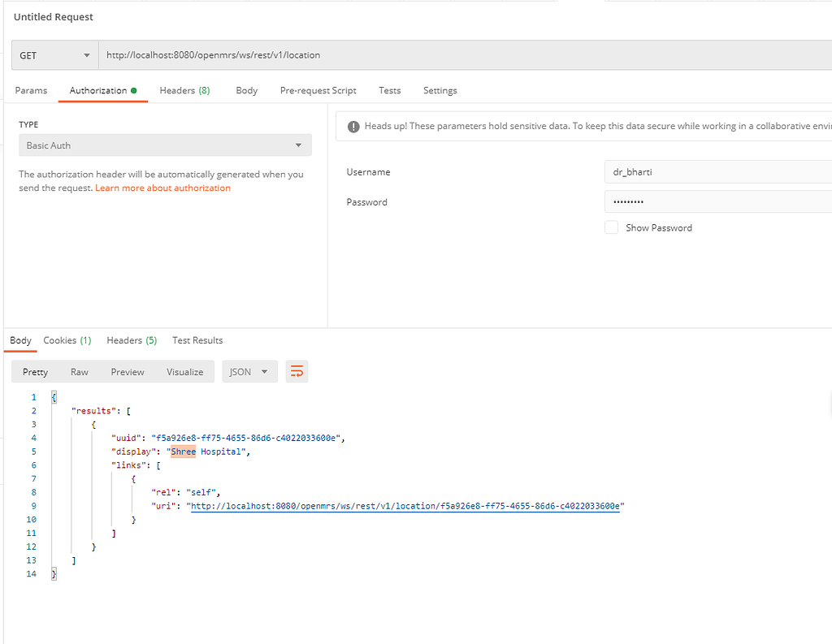Click the Visualize response button
Screen dimensions: 832x644
[x=185, y=372]
